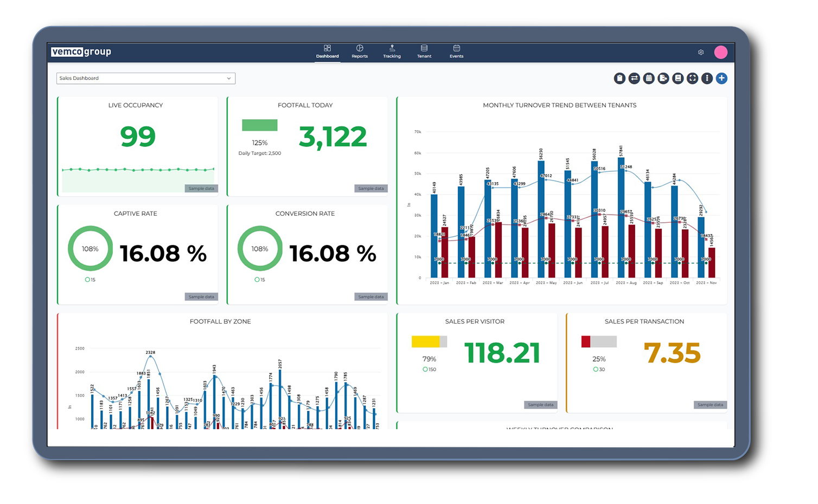Select the compare arrows icon
The image size is (818, 504).
coord(635,78)
